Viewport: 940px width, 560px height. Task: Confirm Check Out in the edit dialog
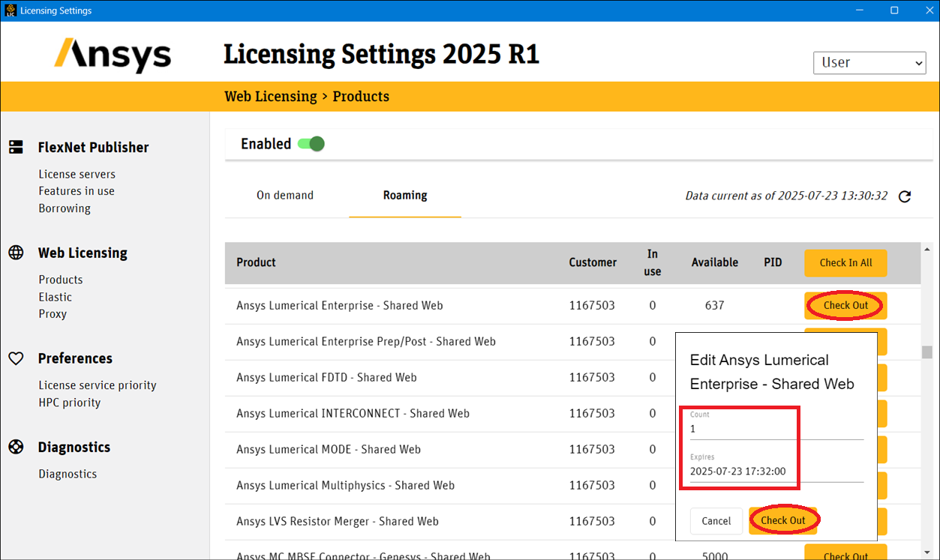pyautogui.click(x=783, y=520)
